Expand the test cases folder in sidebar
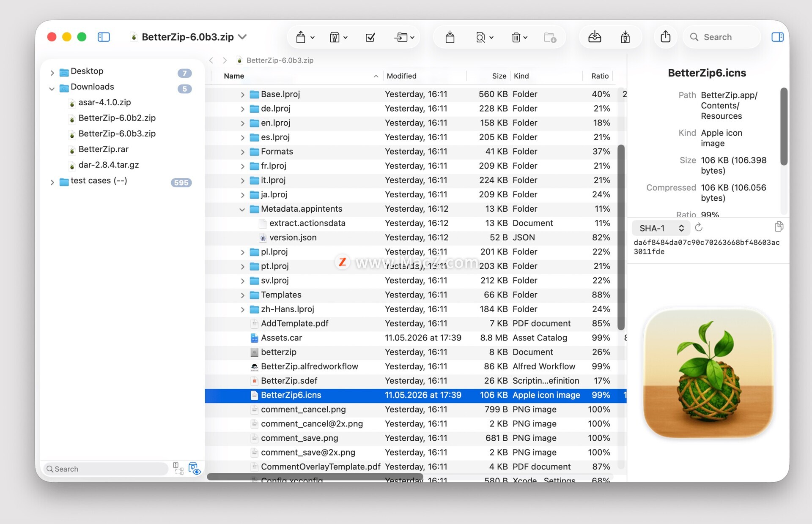The image size is (812, 524). tap(52, 182)
